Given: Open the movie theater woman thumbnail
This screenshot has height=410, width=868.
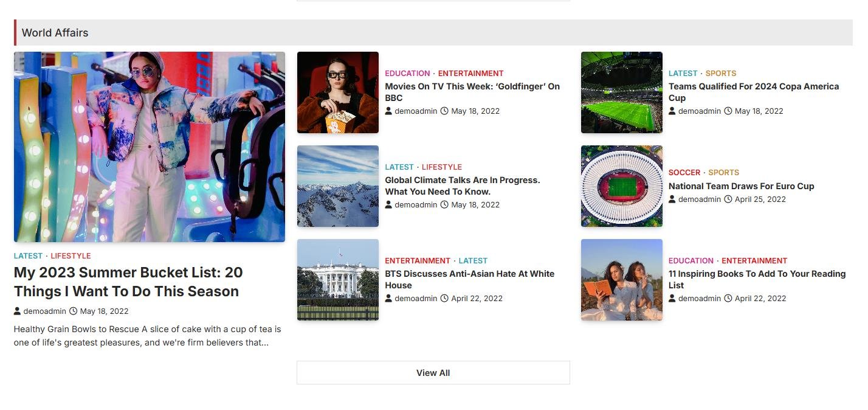Looking at the screenshot, I should click(x=338, y=92).
